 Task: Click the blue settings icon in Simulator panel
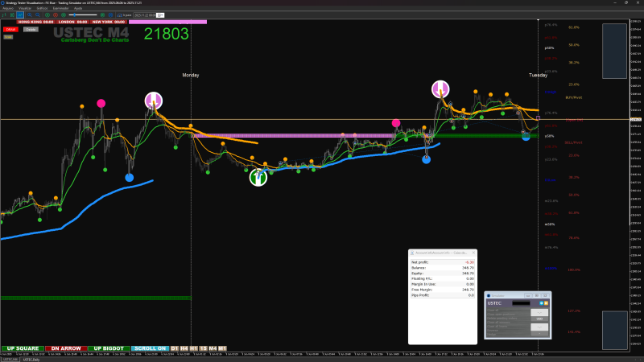tap(541, 303)
